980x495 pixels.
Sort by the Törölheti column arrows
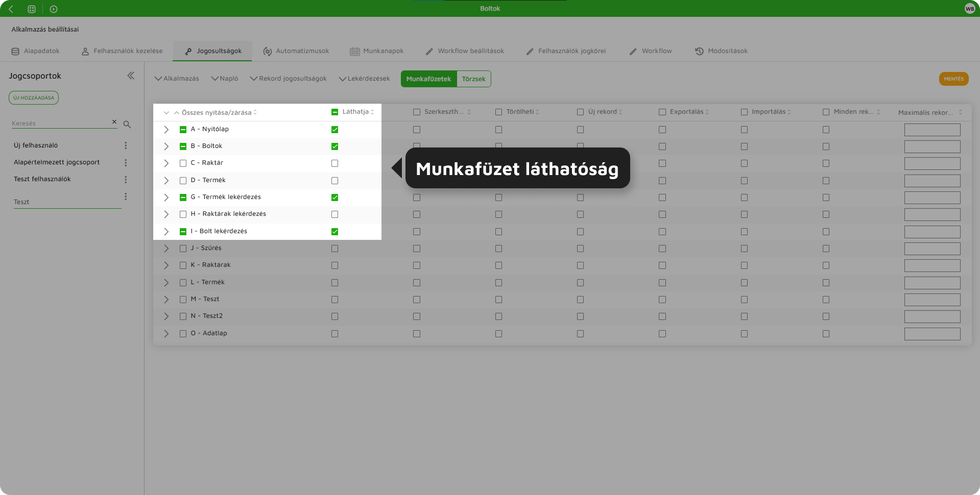point(537,112)
